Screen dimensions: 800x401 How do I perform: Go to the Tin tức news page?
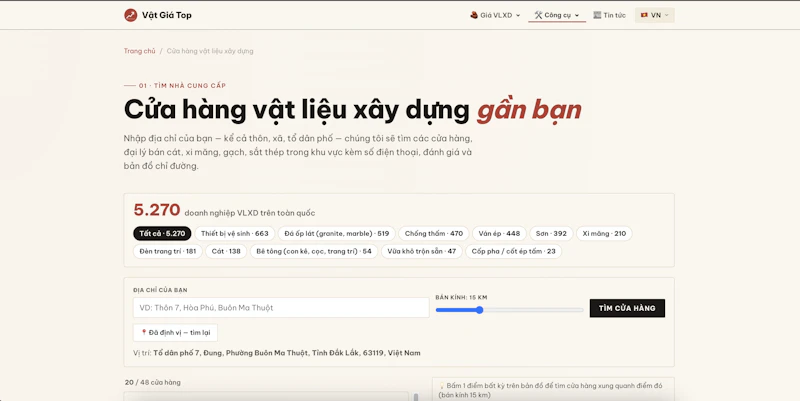point(609,15)
